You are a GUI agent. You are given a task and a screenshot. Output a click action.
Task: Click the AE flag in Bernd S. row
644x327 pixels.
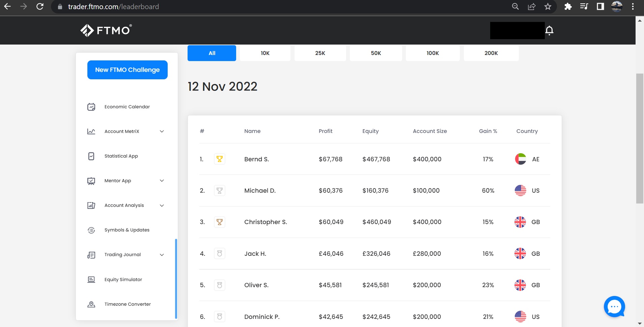coord(521,159)
